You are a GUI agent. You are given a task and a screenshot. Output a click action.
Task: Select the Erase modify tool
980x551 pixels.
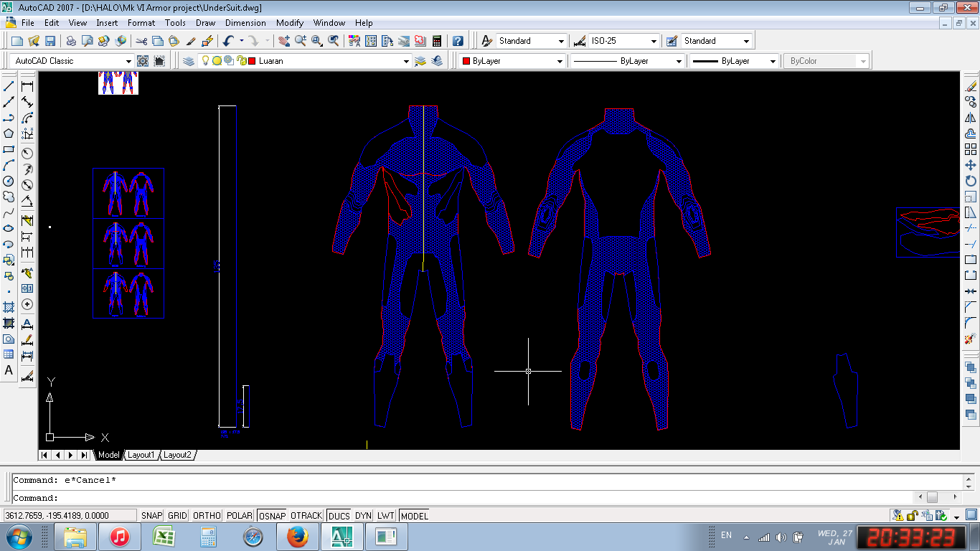coord(971,86)
